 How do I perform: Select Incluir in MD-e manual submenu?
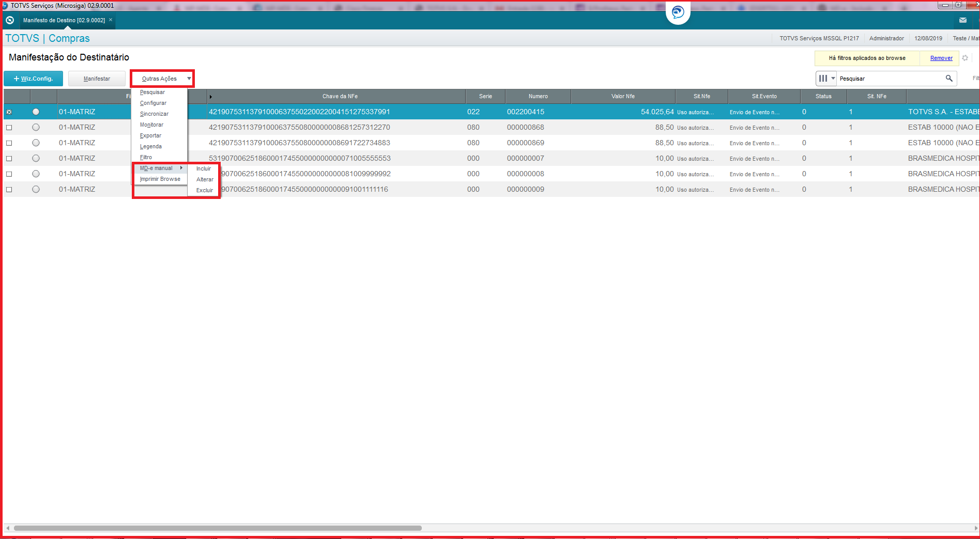click(x=204, y=168)
